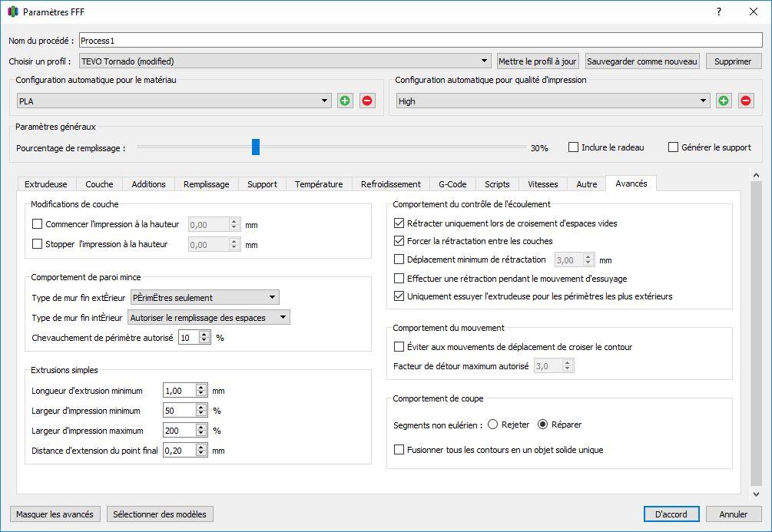Click the vertical scrollbar down arrow

point(756,494)
